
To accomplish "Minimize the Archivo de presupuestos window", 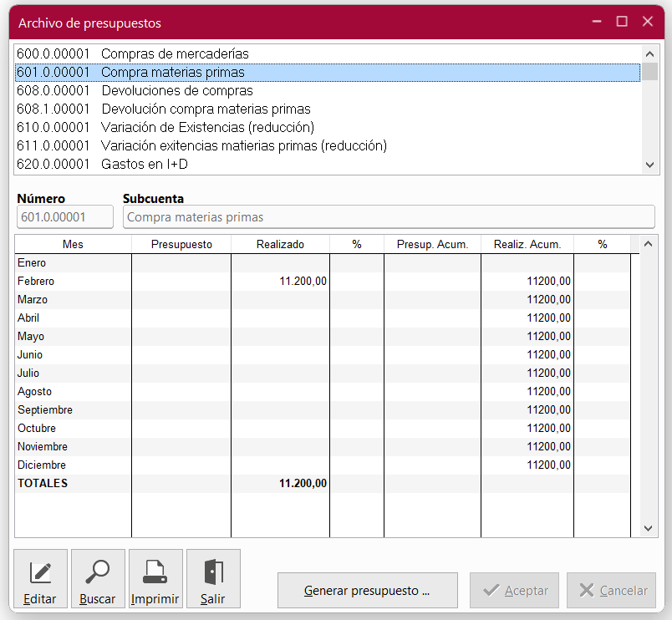I will pos(595,22).
